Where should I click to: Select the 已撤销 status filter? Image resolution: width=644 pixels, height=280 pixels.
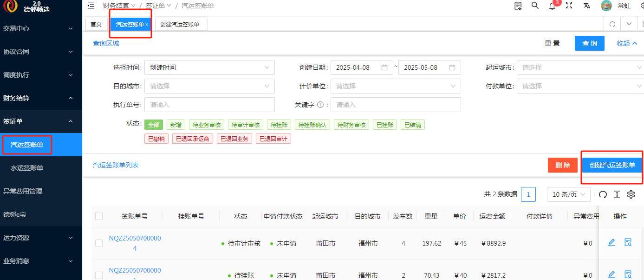pos(156,139)
